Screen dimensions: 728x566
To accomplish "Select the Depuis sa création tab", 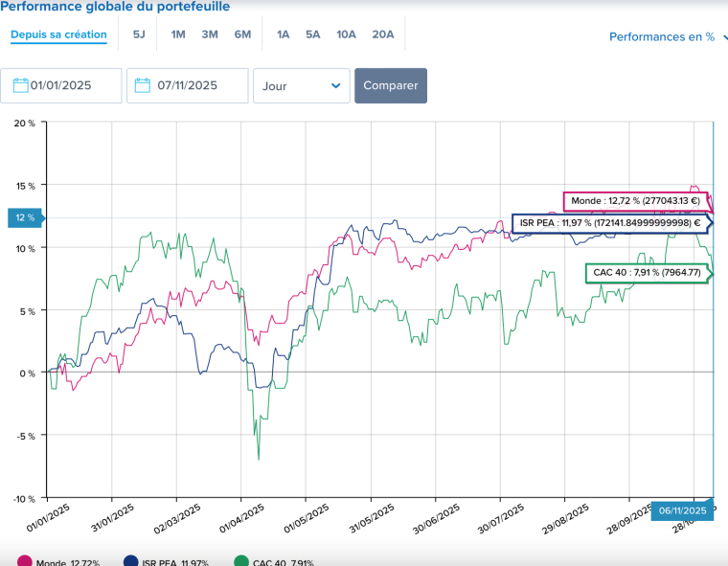I will 58,34.
